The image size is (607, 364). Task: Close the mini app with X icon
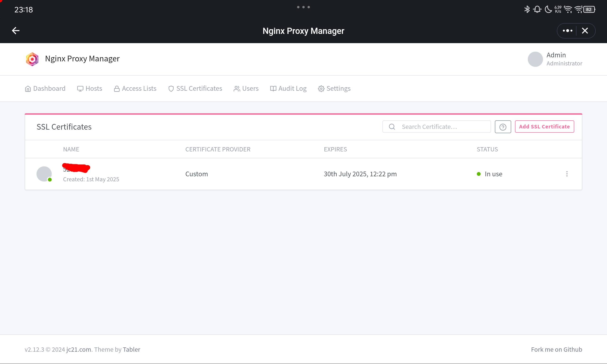pos(585,31)
